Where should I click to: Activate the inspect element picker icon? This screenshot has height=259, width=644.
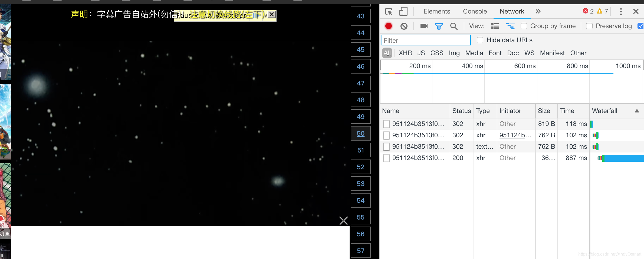pyautogui.click(x=389, y=11)
